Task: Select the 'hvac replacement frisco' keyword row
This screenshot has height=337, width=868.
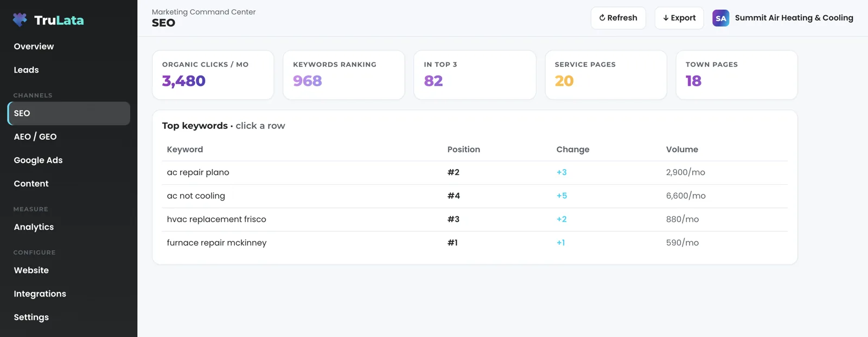Action: point(475,219)
